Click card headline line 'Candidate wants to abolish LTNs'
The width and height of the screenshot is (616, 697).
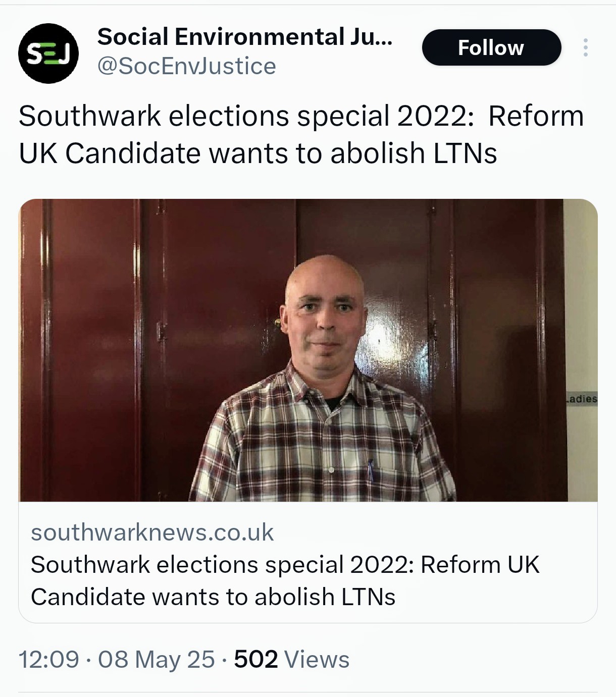point(213,597)
